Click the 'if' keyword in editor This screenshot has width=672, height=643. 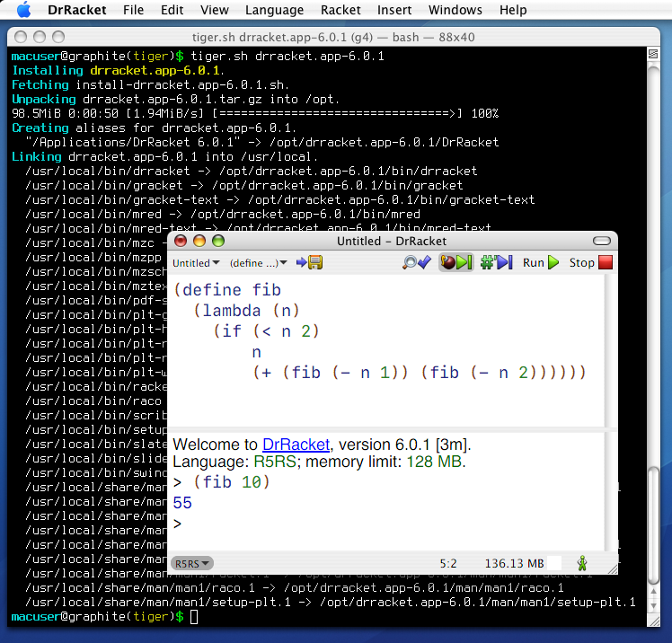point(232,331)
